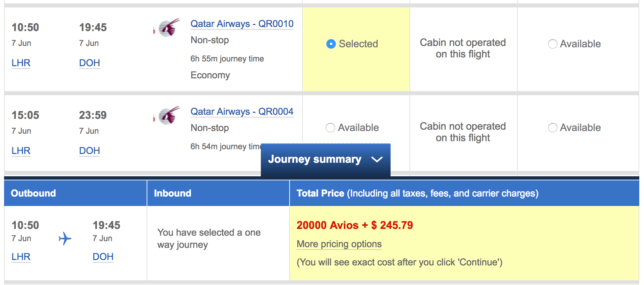Click LHR link in the Outbound summary
This screenshot has height=285, width=644.
click(x=21, y=257)
